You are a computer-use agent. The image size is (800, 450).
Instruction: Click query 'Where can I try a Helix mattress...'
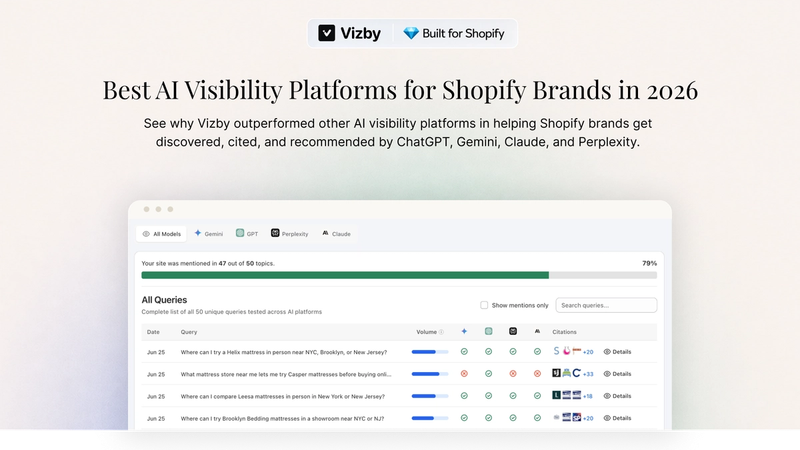284,352
